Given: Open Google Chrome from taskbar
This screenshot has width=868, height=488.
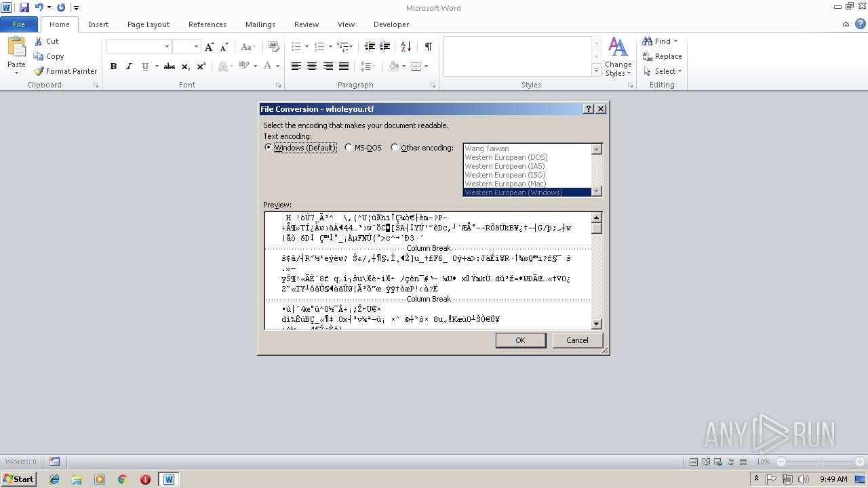Looking at the screenshot, I should (122, 479).
